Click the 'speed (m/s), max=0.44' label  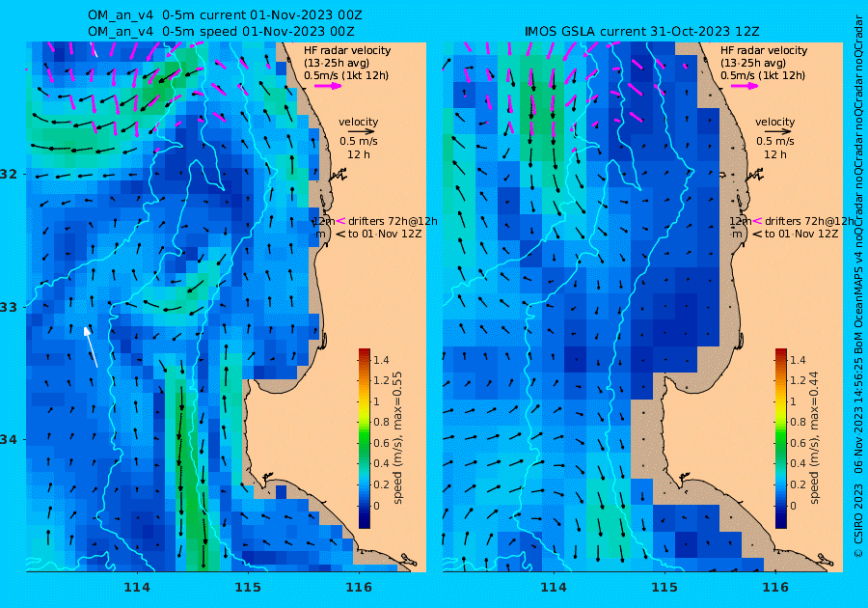pyautogui.click(x=814, y=437)
